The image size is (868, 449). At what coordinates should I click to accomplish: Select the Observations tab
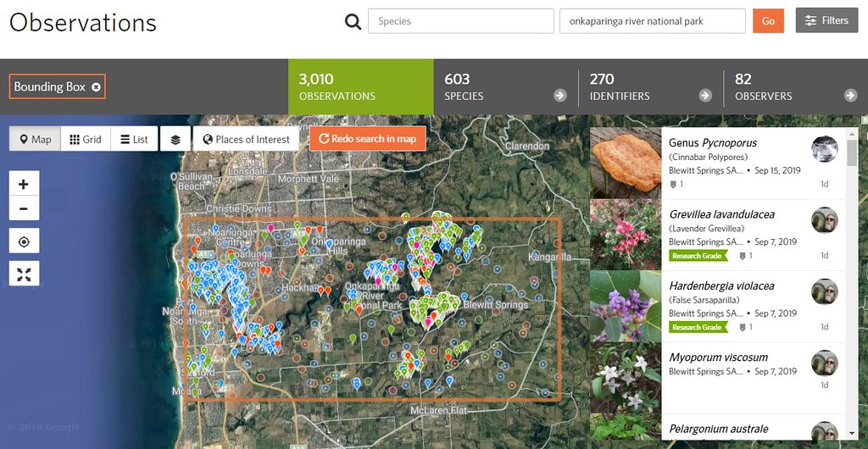click(360, 87)
